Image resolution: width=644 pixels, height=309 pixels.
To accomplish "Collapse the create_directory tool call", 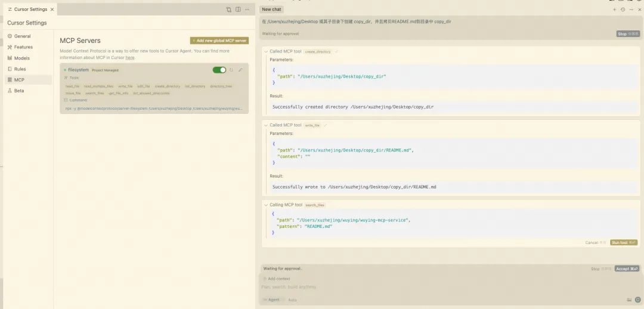I will coord(266,51).
